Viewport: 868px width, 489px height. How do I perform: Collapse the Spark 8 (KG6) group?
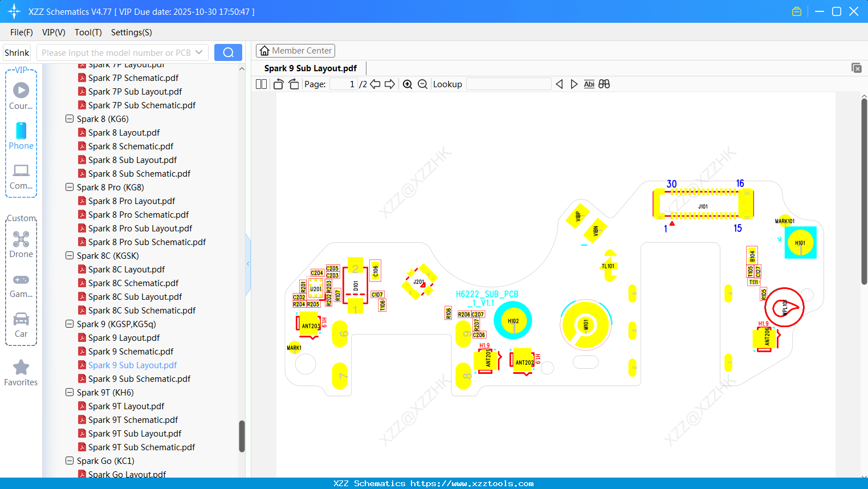pyautogui.click(x=69, y=119)
